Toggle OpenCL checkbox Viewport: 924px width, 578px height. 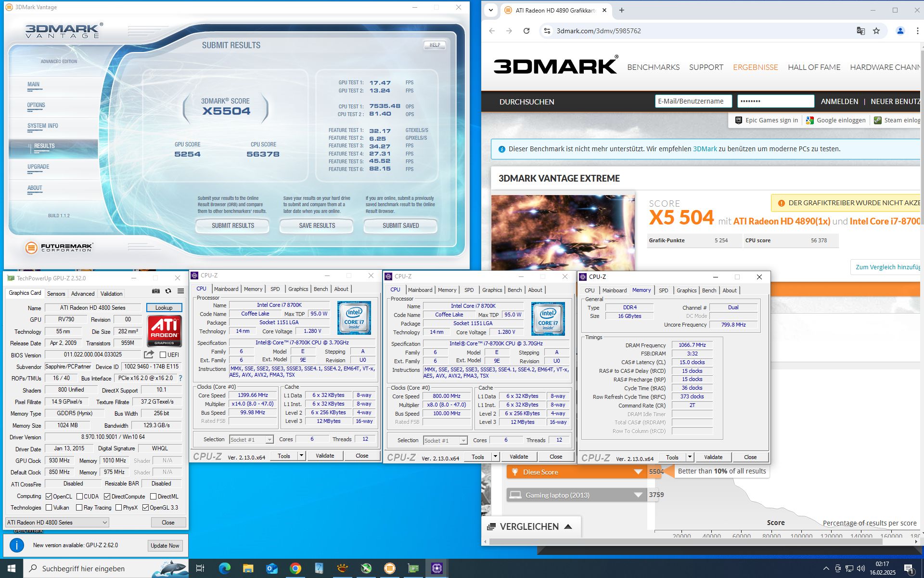tap(49, 496)
